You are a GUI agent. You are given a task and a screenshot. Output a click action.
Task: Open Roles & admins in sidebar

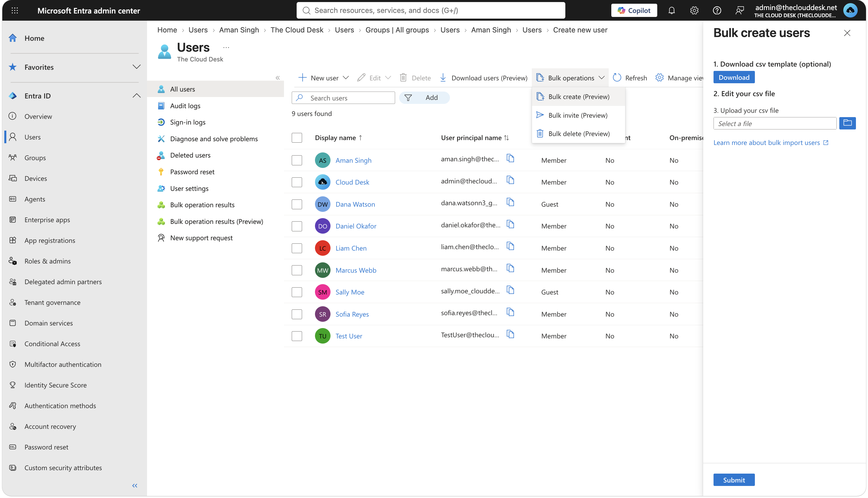47,261
